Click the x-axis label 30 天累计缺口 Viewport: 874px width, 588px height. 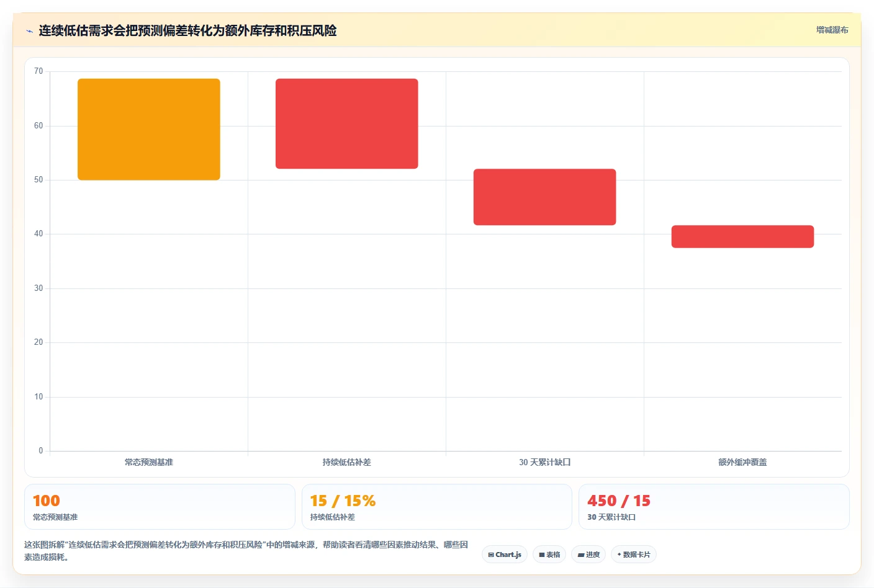pyautogui.click(x=545, y=462)
